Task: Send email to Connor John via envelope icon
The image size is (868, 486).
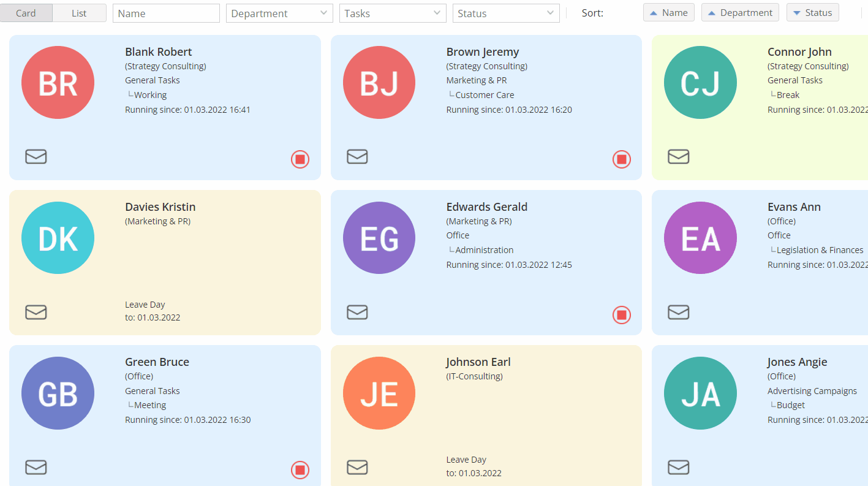Action: tap(679, 157)
